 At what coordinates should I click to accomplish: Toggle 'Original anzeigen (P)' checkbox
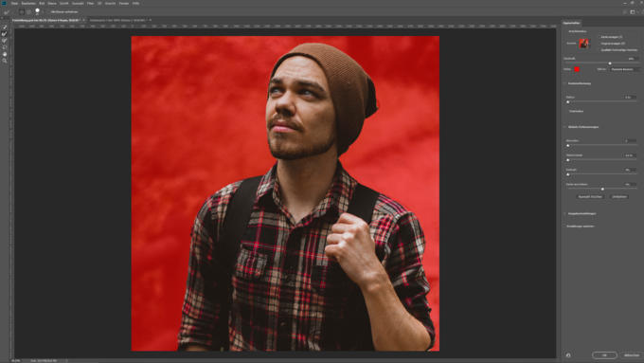599,44
